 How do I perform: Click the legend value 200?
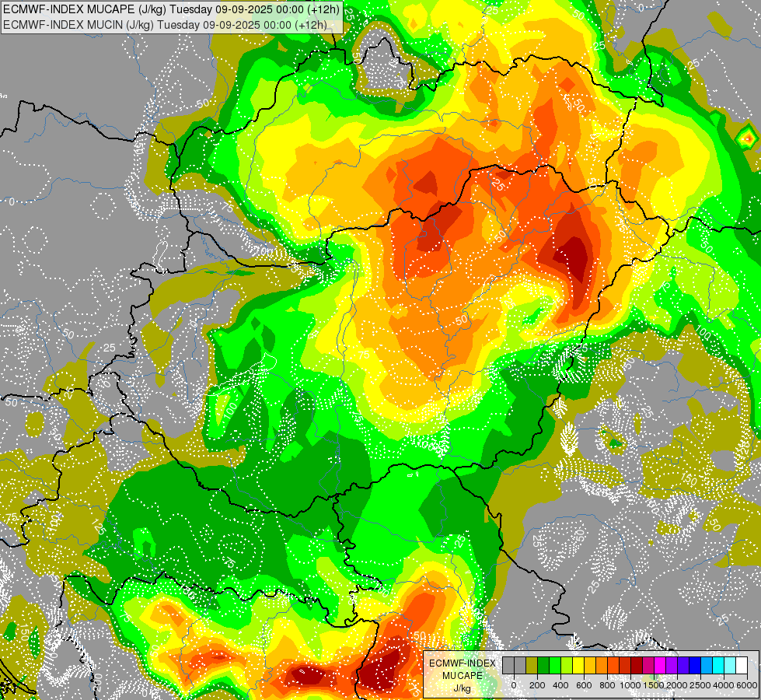[x=537, y=685]
